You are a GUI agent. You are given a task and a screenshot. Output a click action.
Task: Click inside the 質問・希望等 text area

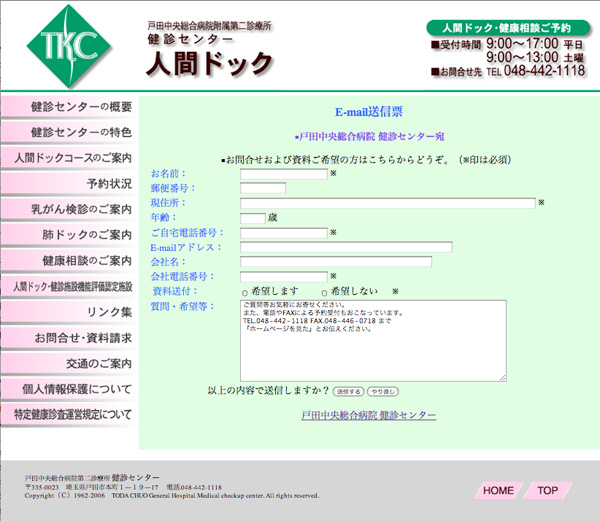coord(373,341)
